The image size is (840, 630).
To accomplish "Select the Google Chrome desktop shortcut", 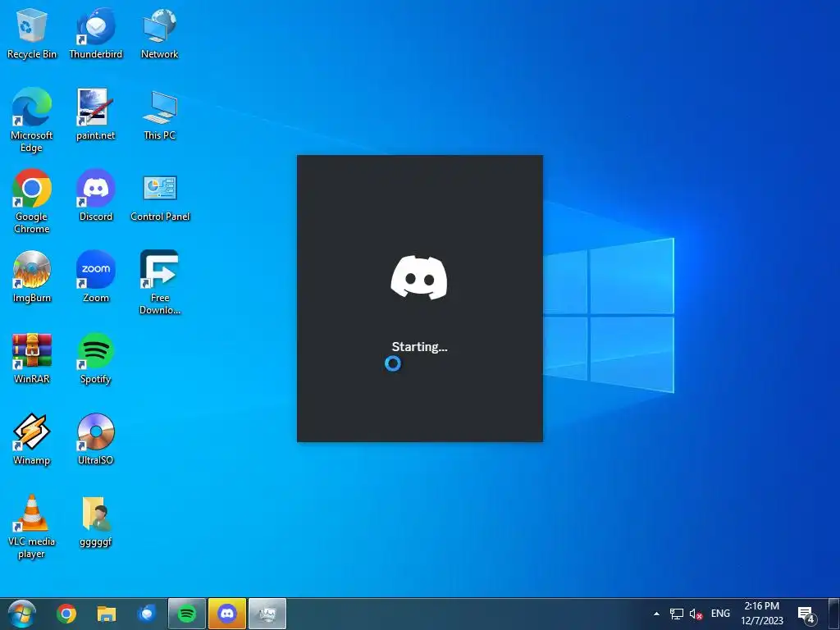I will pyautogui.click(x=32, y=202).
